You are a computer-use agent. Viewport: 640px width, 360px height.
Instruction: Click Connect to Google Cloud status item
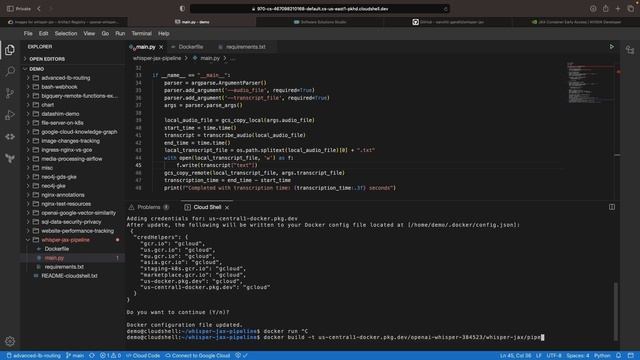click(x=198, y=356)
